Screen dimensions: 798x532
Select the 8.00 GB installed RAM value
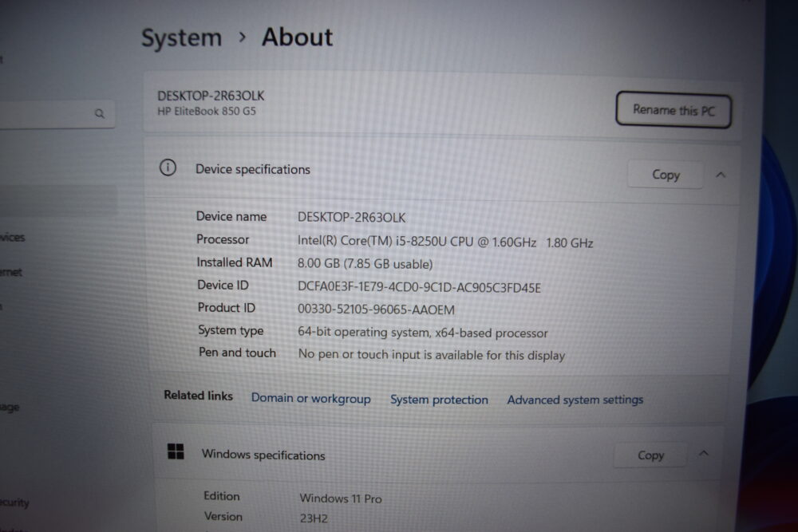point(365,264)
